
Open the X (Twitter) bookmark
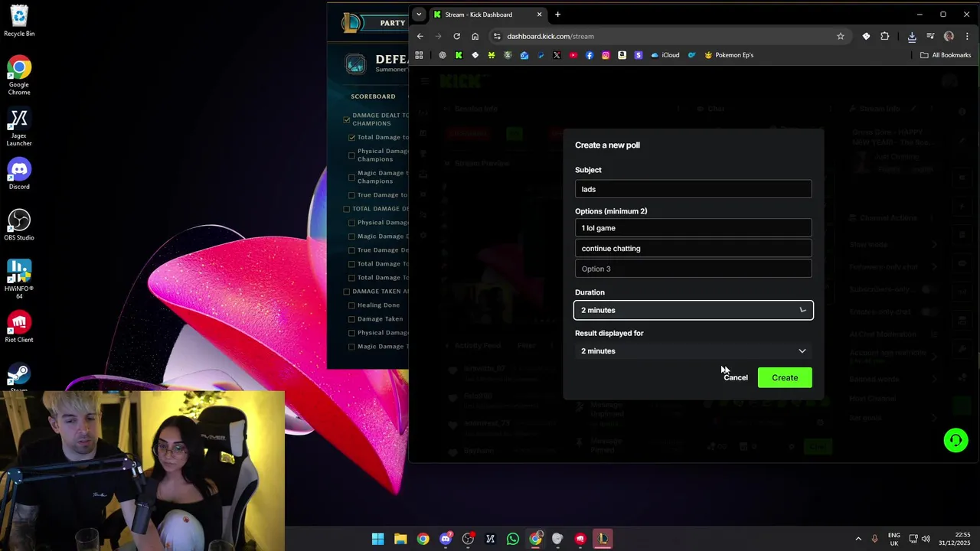coord(557,55)
